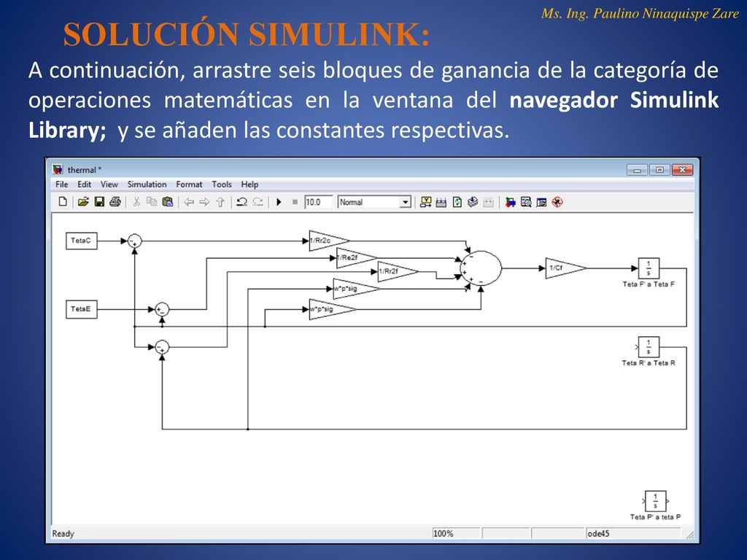Select the integrator labeled Teta P' a teta P

pyautogui.click(x=656, y=501)
